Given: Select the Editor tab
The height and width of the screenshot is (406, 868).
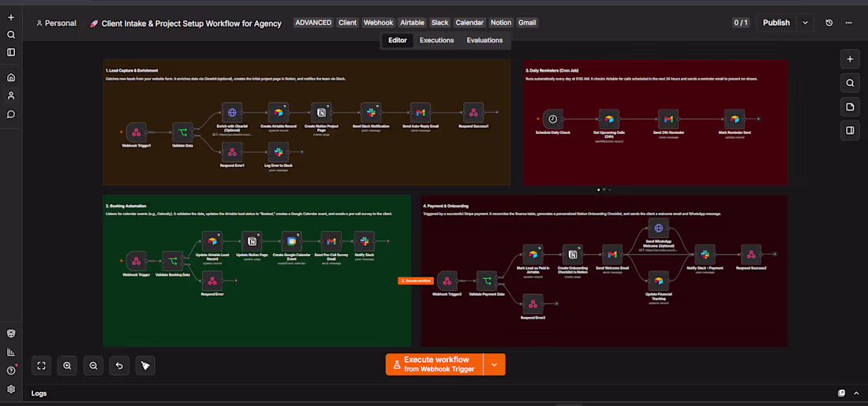Looking at the screenshot, I should pyautogui.click(x=398, y=40).
